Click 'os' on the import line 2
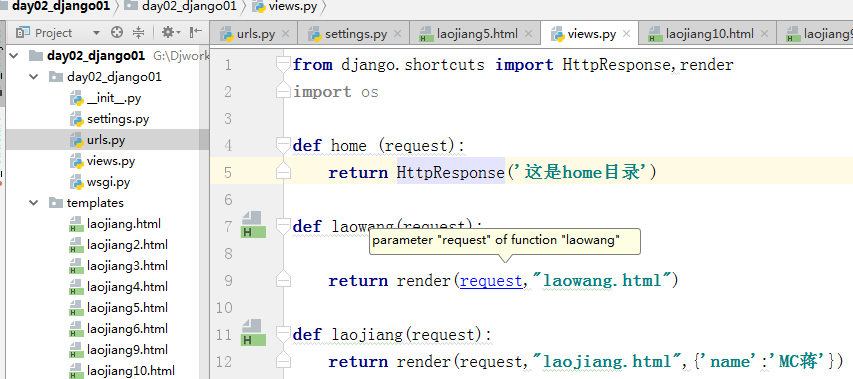This screenshot has width=853, height=379. click(370, 92)
